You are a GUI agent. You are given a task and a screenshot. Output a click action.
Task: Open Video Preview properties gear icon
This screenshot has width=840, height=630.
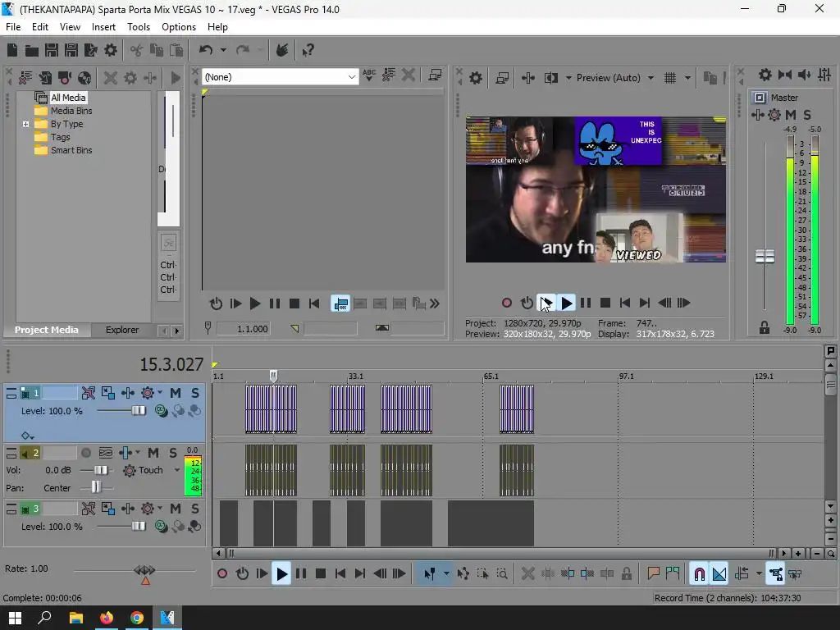click(475, 78)
